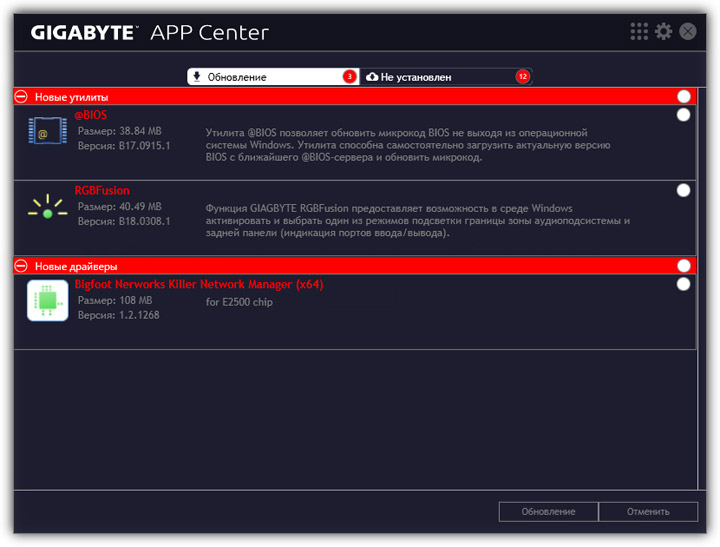The width and height of the screenshot is (720, 547).
Task: Select the RGBFusion update radio button
Action: coord(683,190)
